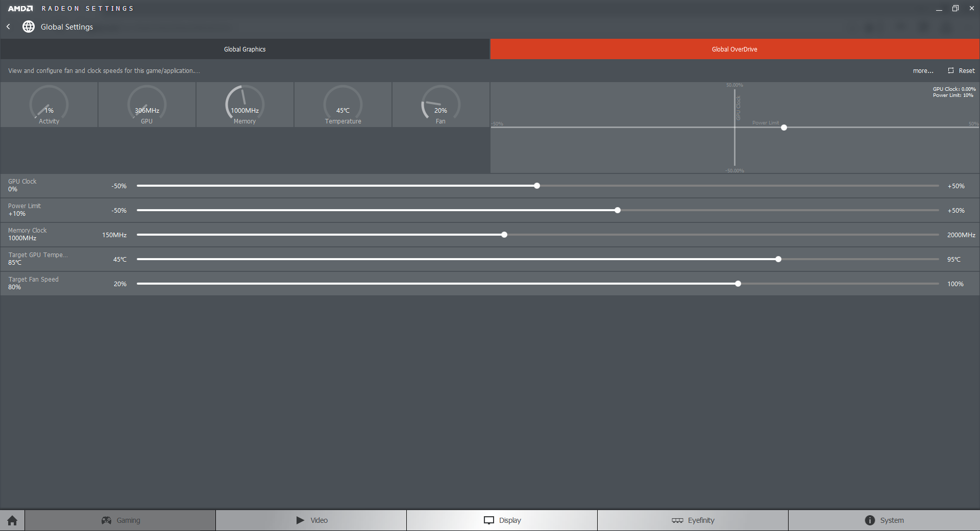Click the 150MHz minimum memory clock value

click(x=114, y=235)
